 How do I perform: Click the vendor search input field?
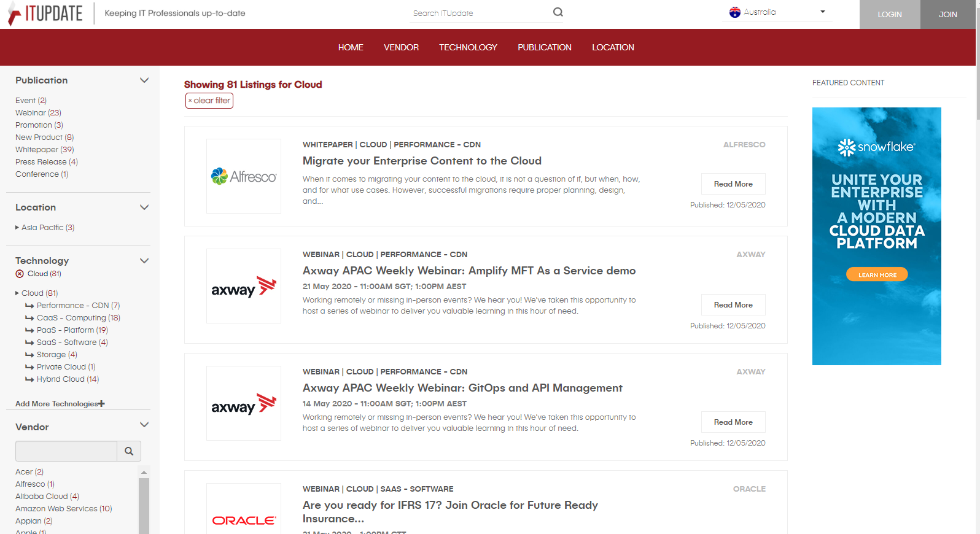pos(66,451)
